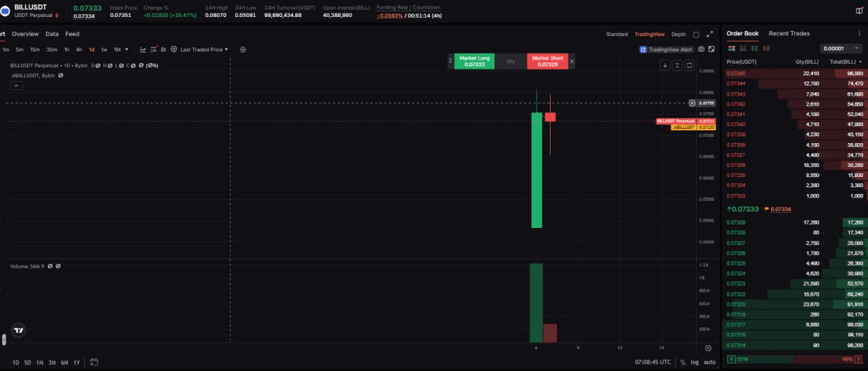The image size is (868, 371).
Task: Click the plus circle add icon
Action: (243, 50)
